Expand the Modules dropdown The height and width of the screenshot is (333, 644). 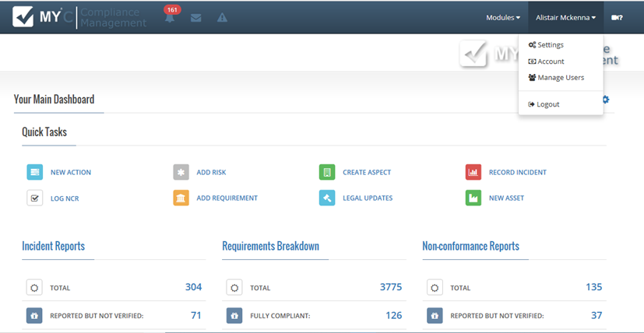coord(503,17)
